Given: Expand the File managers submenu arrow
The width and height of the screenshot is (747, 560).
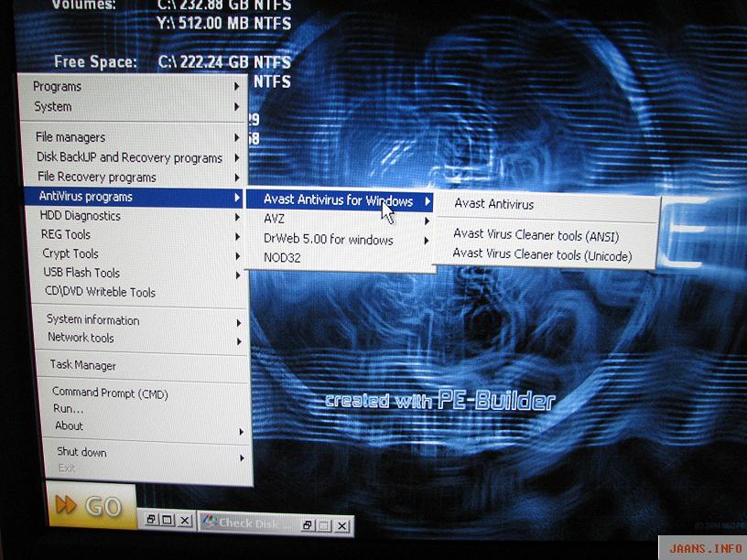Looking at the screenshot, I should 237,137.
